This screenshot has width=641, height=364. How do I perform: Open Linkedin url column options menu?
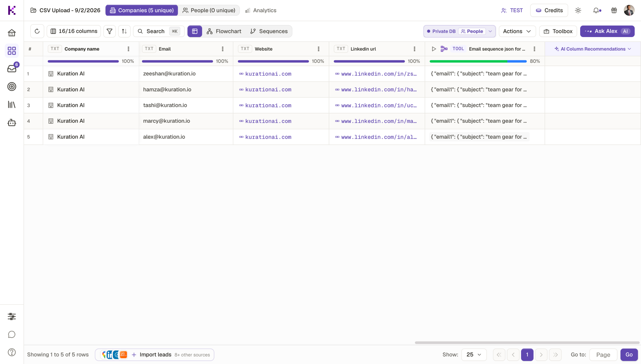pyautogui.click(x=414, y=49)
